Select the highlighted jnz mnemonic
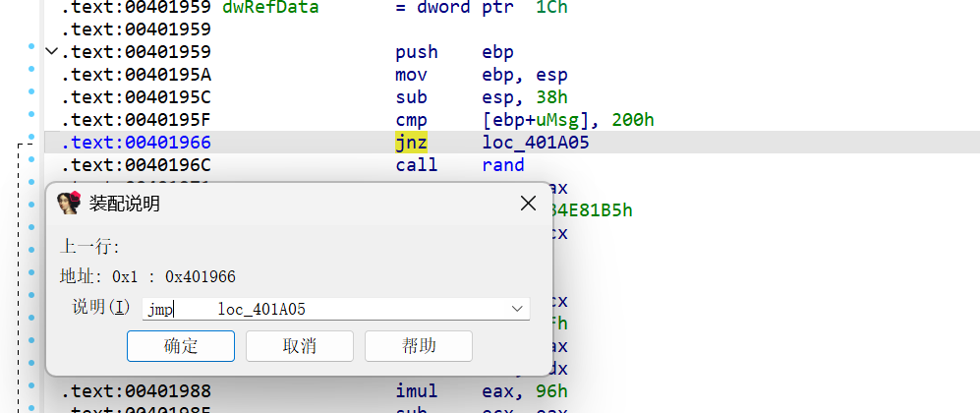The height and width of the screenshot is (413, 980). tap(411, 143)
